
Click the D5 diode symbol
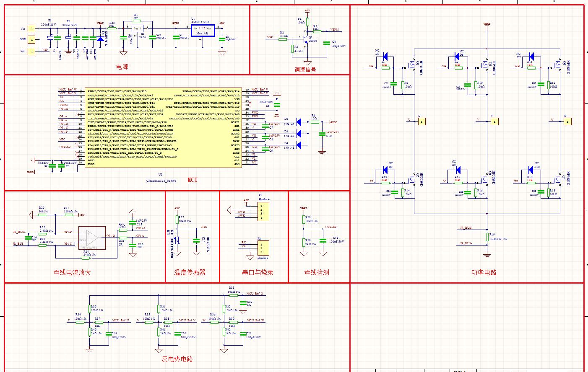pyautogui.click(x=385, y=57)
